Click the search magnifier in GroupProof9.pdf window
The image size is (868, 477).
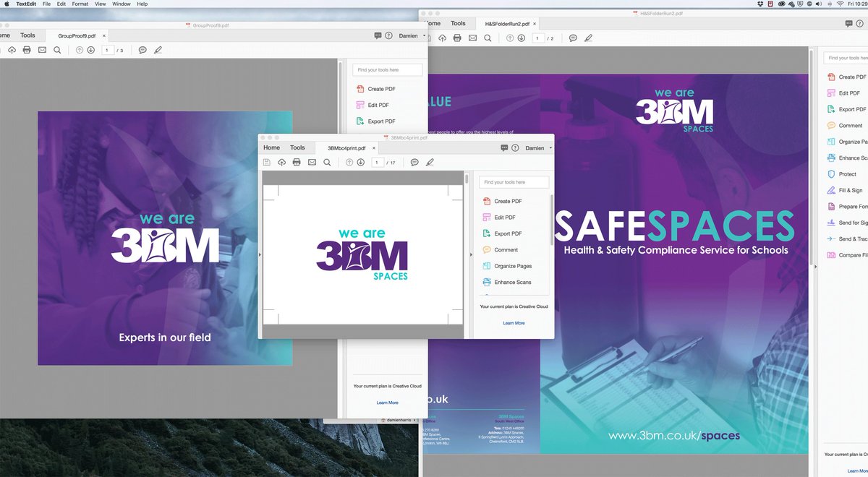pyautogui.click(x=57, y=50)
